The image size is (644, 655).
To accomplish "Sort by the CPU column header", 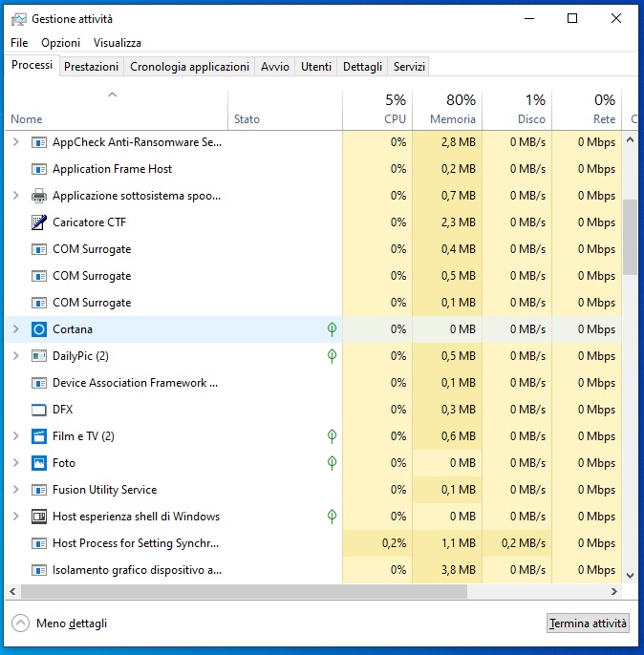I will click(x=377, y=110).
